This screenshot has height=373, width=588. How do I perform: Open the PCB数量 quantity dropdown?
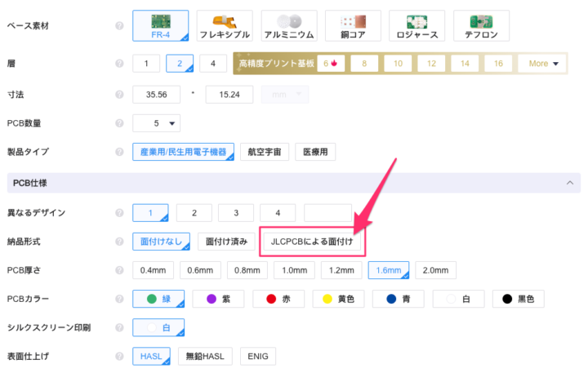coord(156,123)
